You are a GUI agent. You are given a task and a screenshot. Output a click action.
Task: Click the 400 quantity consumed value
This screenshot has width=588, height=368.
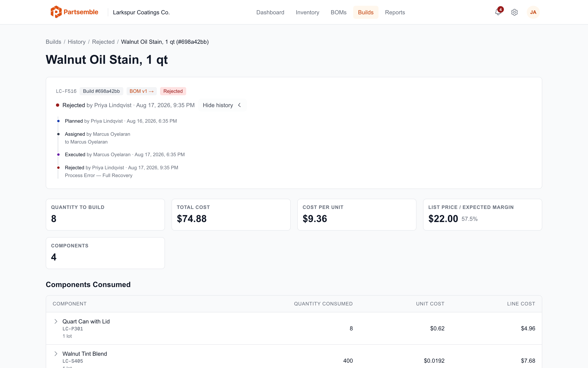[348, 361]
